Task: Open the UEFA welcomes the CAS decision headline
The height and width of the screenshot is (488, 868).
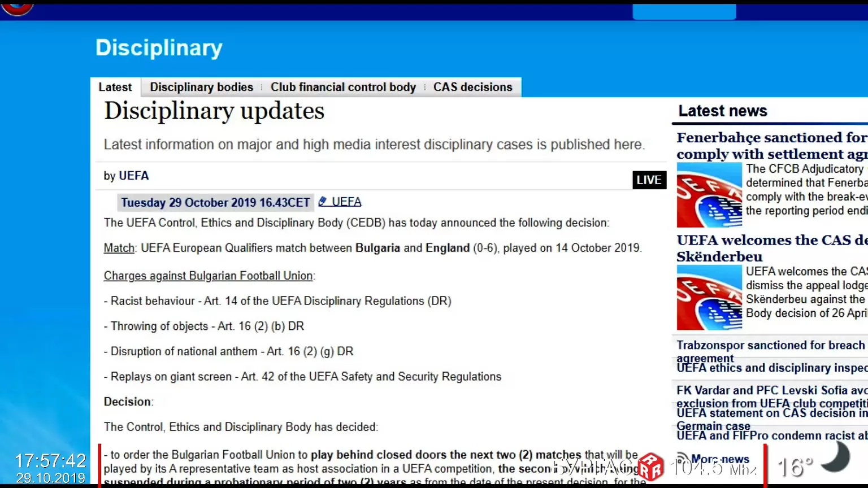Action: pyautogui.click(x=772, y=248)
